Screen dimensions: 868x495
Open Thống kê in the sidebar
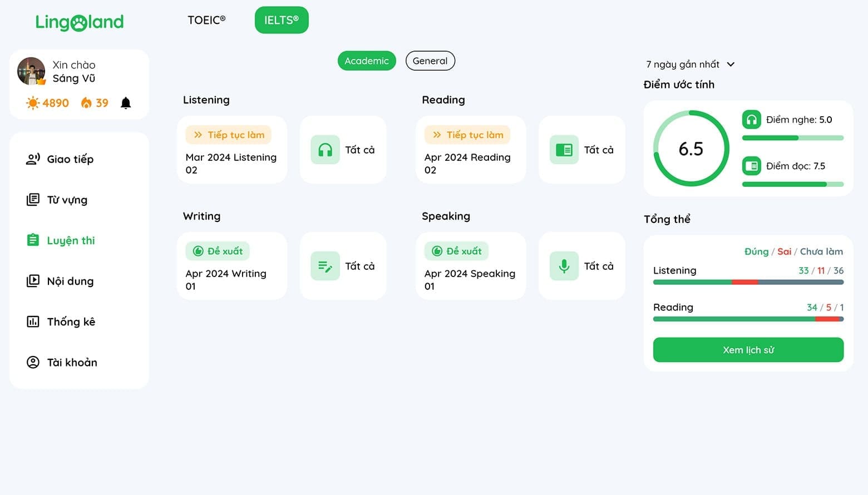point(71,321)
